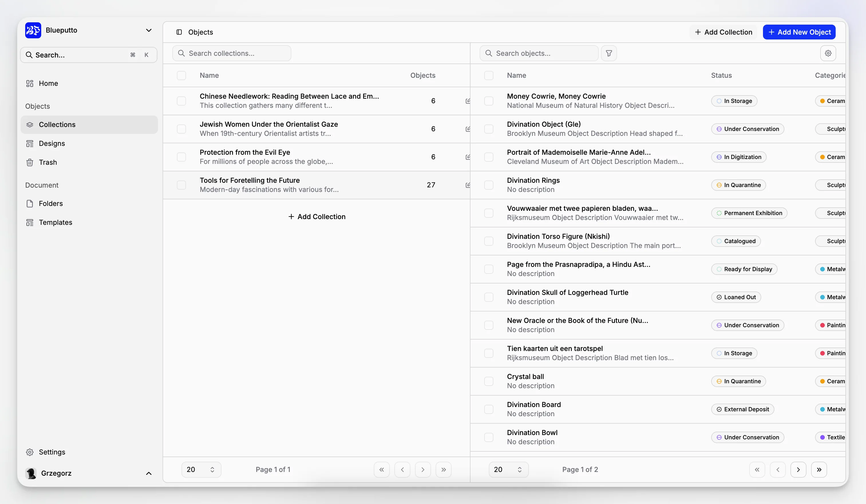Open Trash in the sidebar

tap(89, 162)
